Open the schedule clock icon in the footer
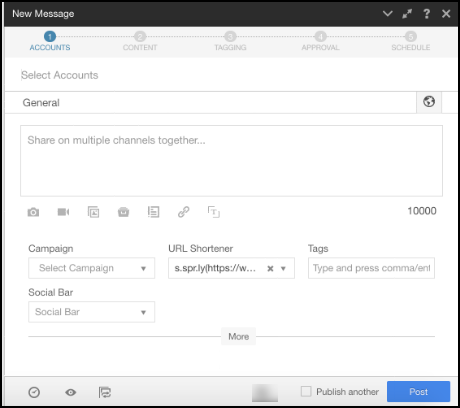The width and height of the screenshot is (460, 408). [x=34, y=392]
